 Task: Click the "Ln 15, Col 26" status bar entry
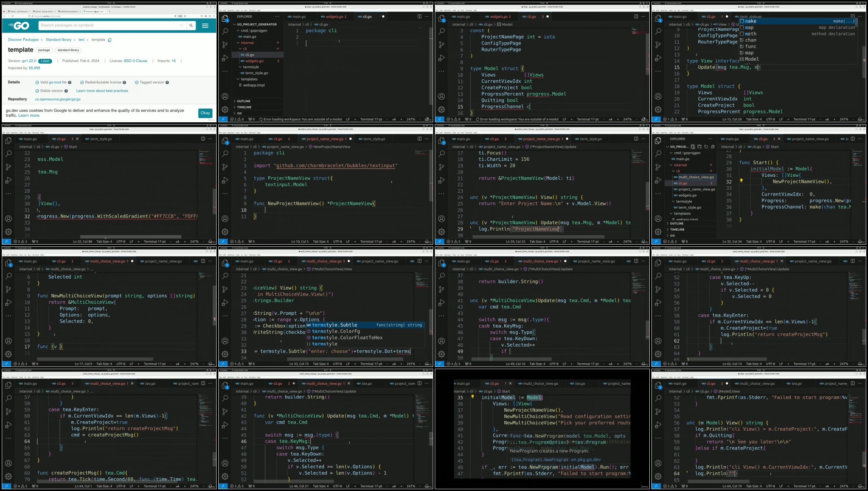point(732,119)
